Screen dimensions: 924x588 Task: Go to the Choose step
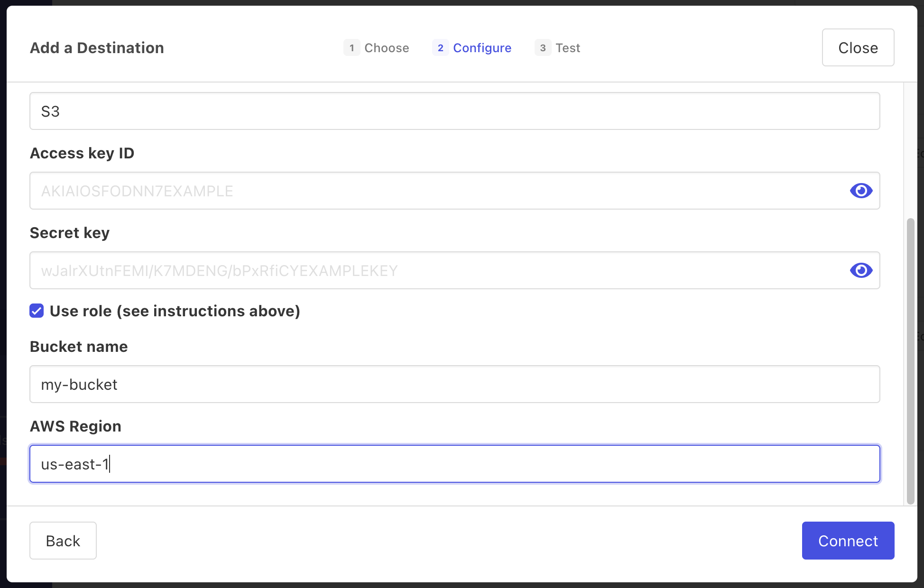click(386, 48)
